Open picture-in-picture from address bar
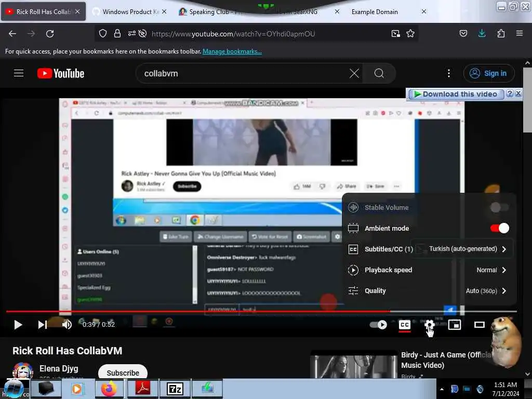Screen dimensions: 532x399 (395, 34)
